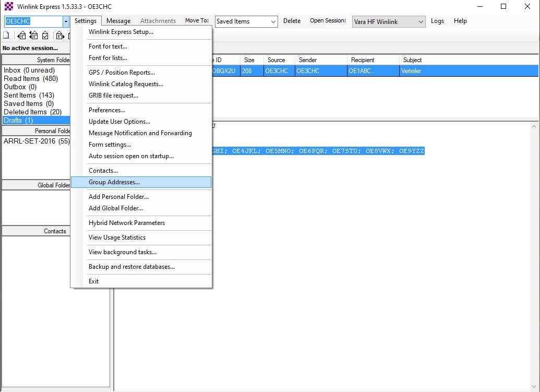Select Winlink Express Setup menu item
The image size is (540, 392).
(141, 32)
